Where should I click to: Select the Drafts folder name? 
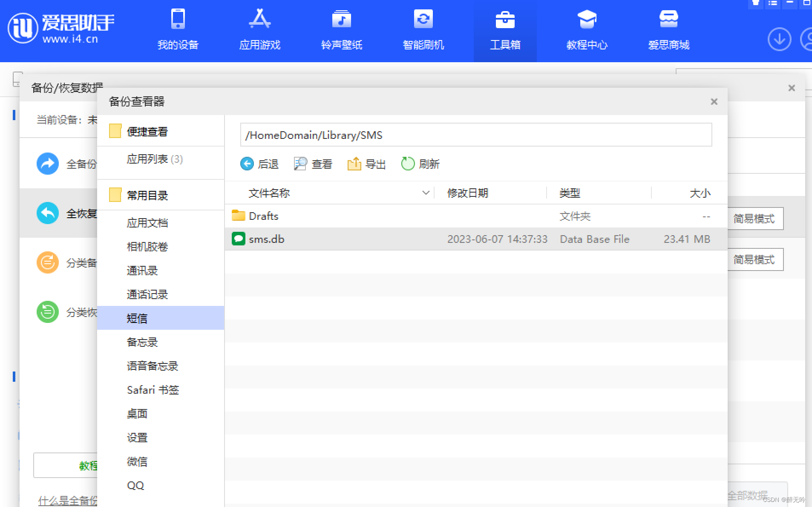pyautogui.click(x=264, y=216)
